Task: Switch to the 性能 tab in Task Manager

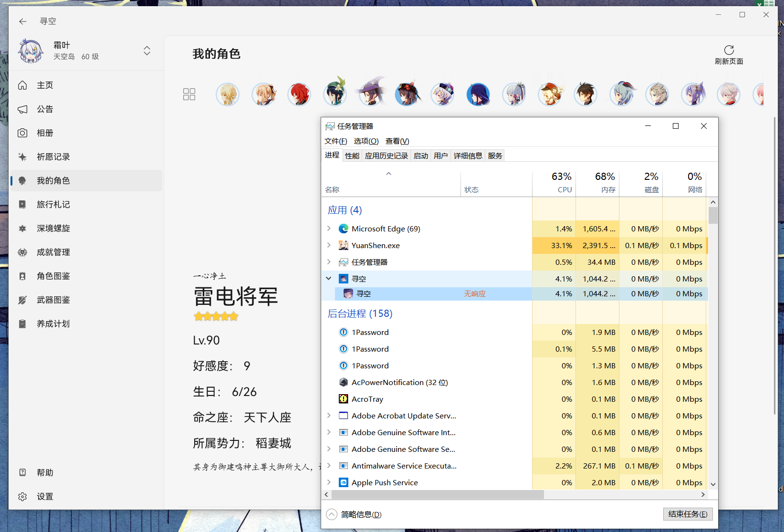Action: 352,156
